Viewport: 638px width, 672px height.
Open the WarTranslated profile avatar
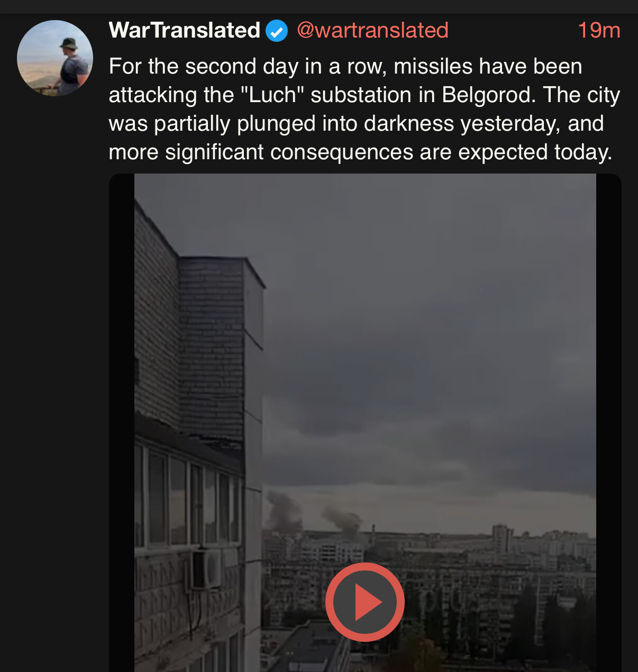click(x=55, y=58)
